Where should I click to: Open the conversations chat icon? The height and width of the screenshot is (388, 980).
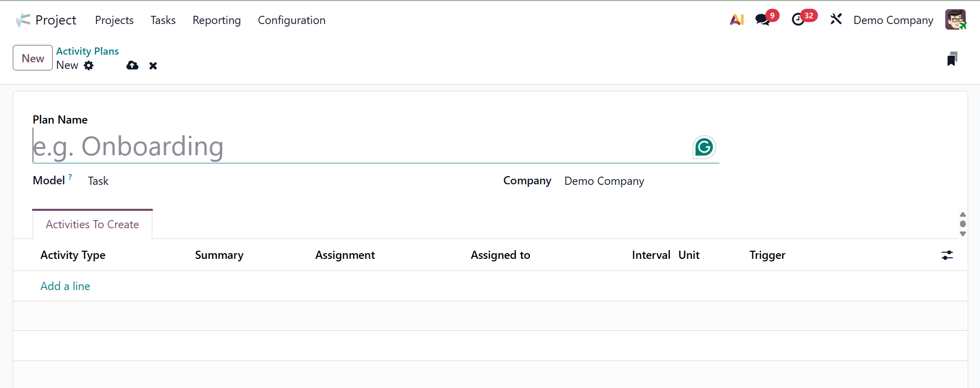coord(762,20)
